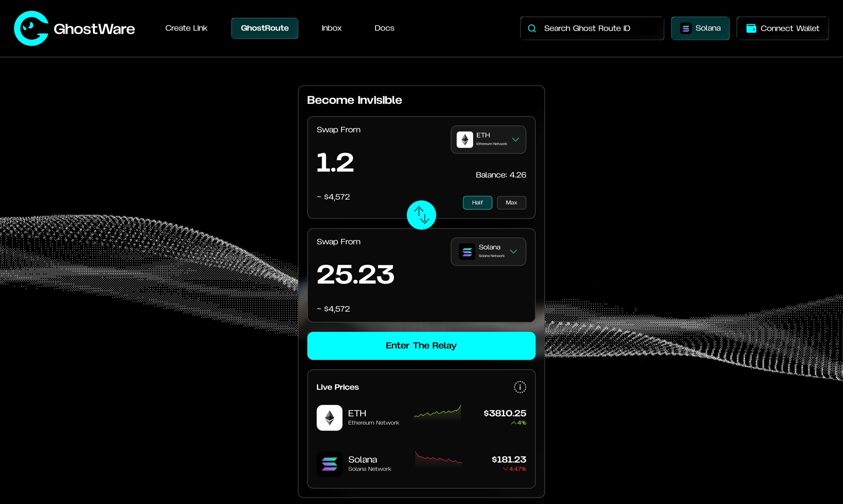Toggle the Max amount option
This screenshot has width=843, height=504.
pos(511,202)
